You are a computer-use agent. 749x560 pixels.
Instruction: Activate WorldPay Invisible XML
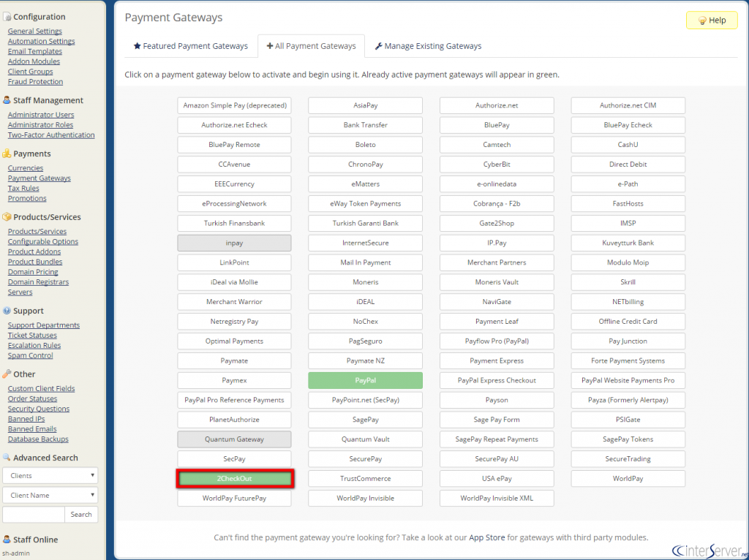click(x=497, y=498)
